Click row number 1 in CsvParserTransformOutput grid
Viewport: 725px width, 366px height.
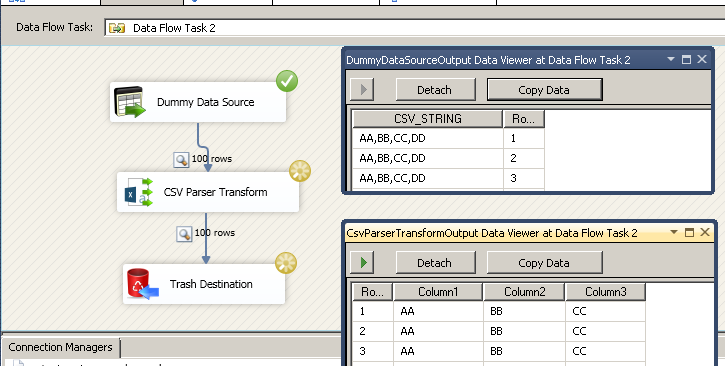(373, 311)
